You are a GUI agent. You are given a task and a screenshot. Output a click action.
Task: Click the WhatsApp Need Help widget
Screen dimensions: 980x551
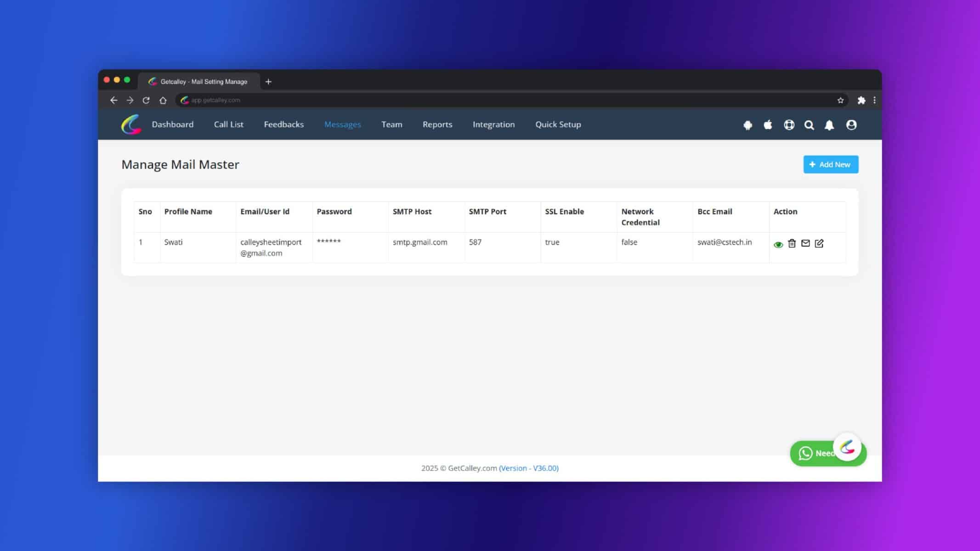click(x=815, y=453)
